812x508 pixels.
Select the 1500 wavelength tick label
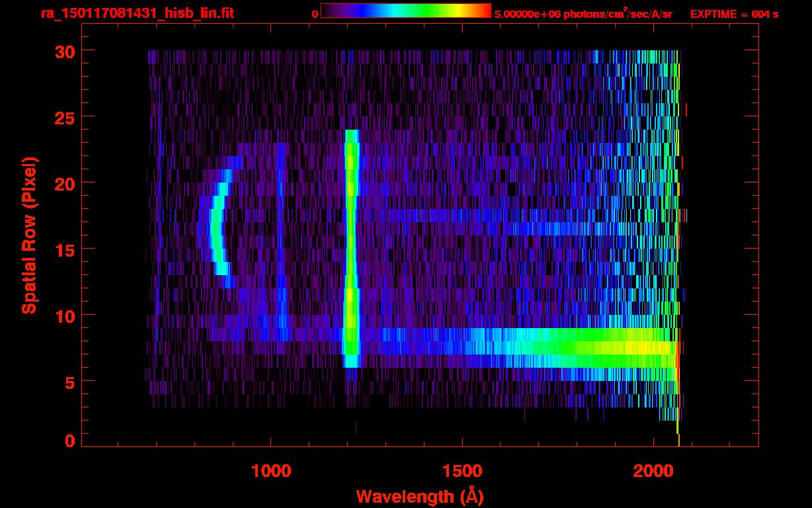(462, 471)
